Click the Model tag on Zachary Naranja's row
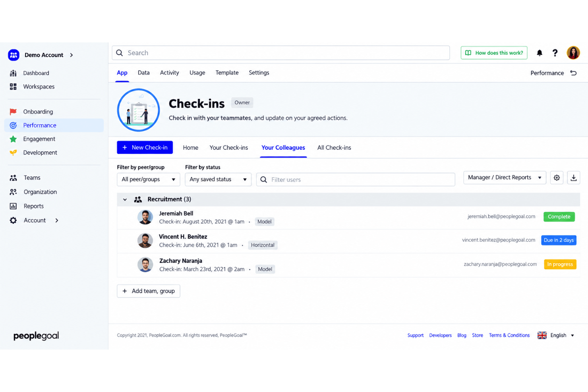Screen dimensions: 588x392 (265, 269)
